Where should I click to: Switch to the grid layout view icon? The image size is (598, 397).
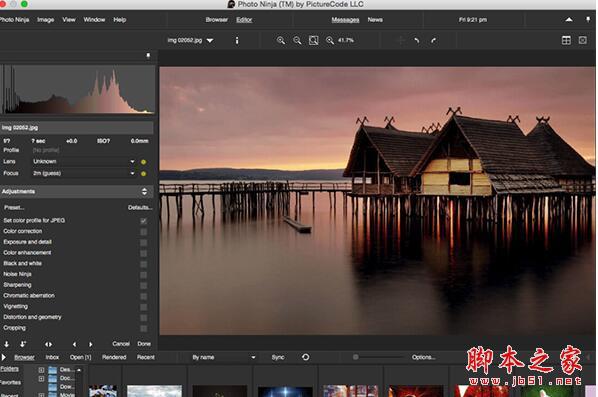coord(566,40)
